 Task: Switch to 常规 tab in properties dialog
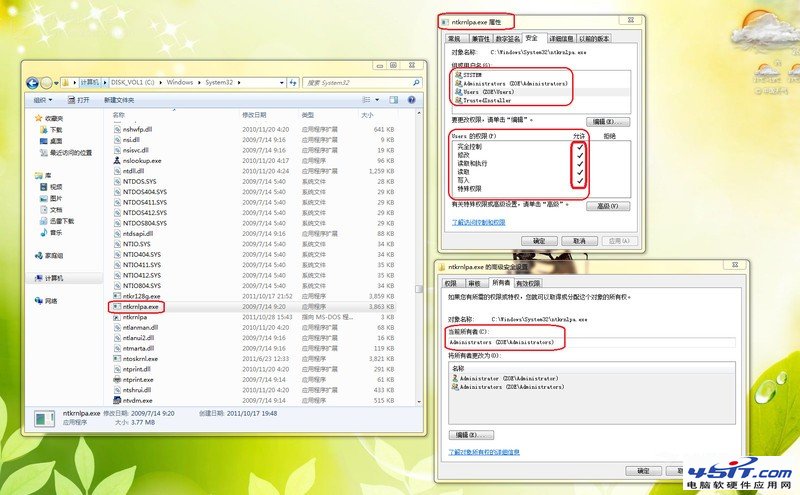[455, 39]
